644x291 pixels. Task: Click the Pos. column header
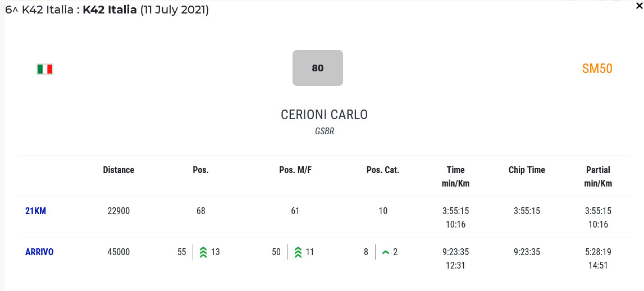tap(200, 170)
